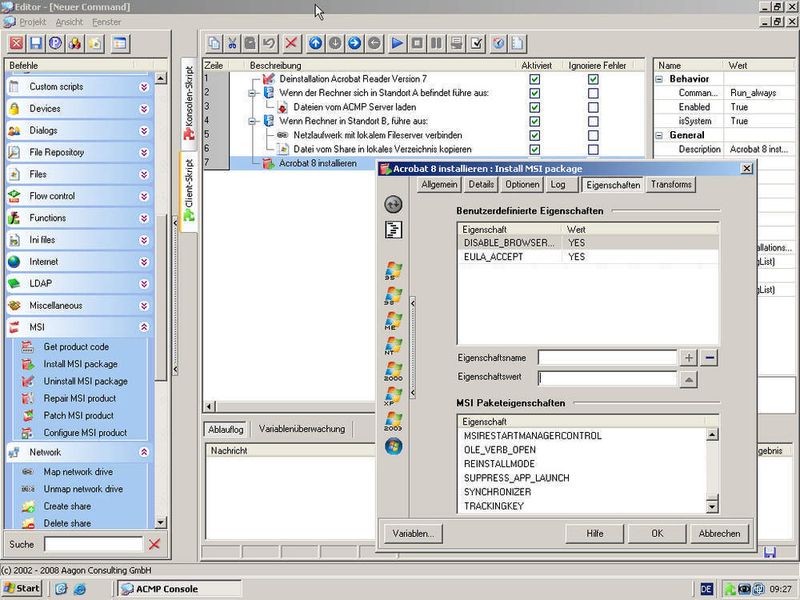Viewport: 800px width, 600px height.
Task: Switch to the Details tab
Action: pos(481,185)
